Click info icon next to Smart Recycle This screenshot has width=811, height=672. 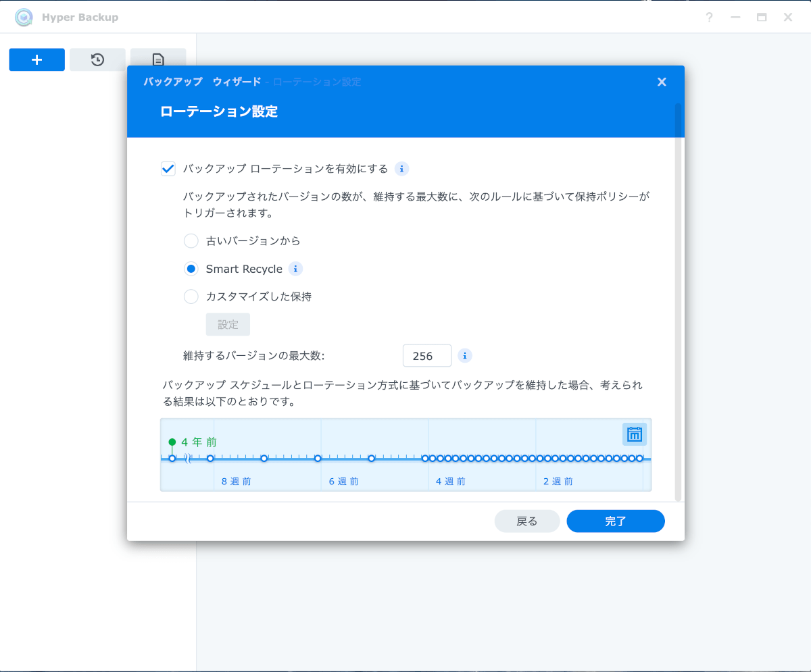click(x=295, y=269)
